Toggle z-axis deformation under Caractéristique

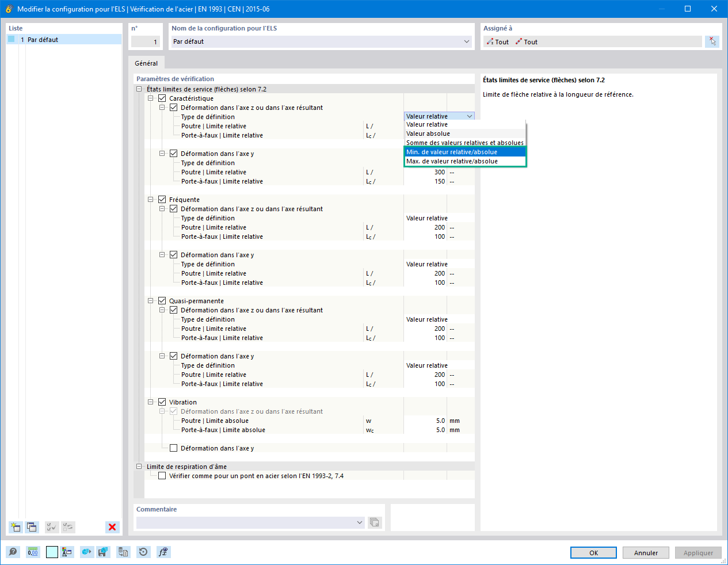point(173,108)
